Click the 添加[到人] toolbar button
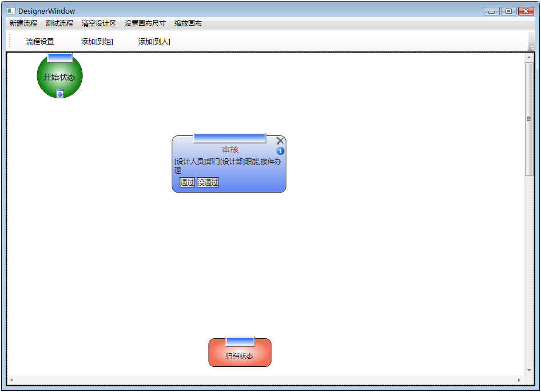The height and width of the screenshot is (392, 541). (x=154, y=42)
